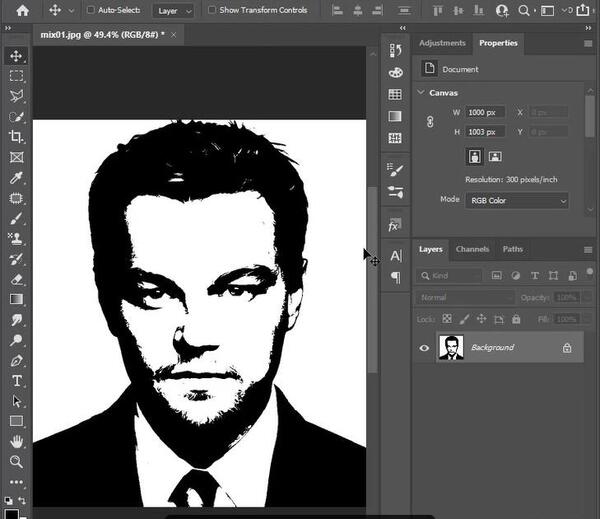Select the Eraser tool
Image resolution: width=600 pixels, height=519 pixels.
[16, 279]
